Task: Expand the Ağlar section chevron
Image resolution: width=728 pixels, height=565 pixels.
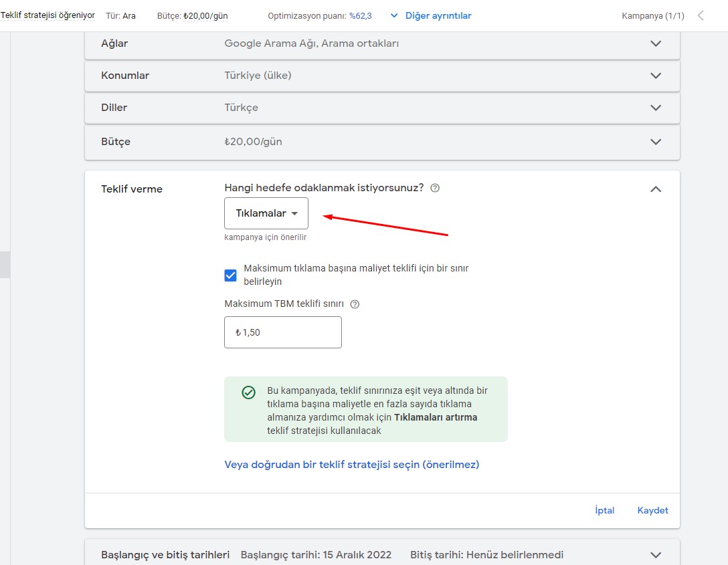Action: tap(656, 43)
